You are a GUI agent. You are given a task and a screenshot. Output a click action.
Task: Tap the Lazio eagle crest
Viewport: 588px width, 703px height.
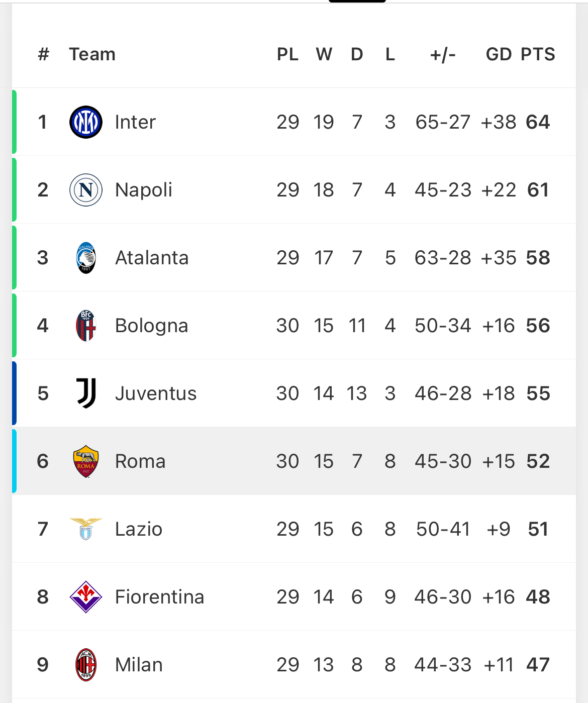coord(86,529)
